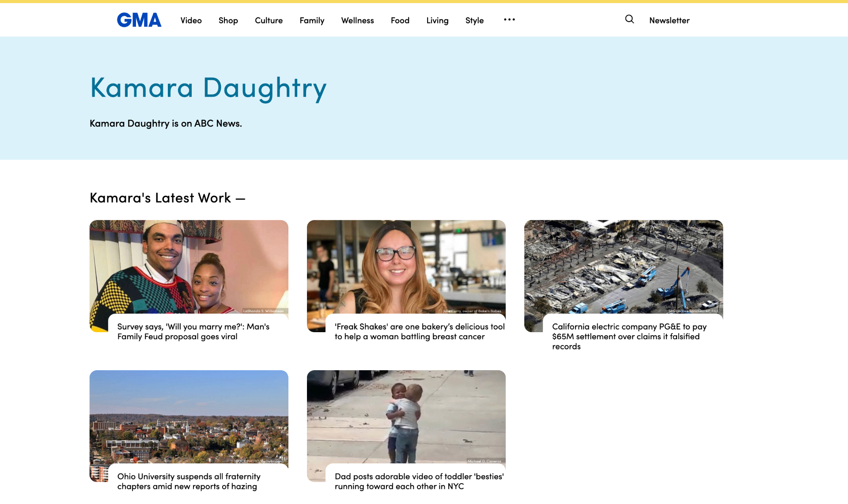
Task: Open Ohio University fraternity hazing headline
Action: click(189, 481)
